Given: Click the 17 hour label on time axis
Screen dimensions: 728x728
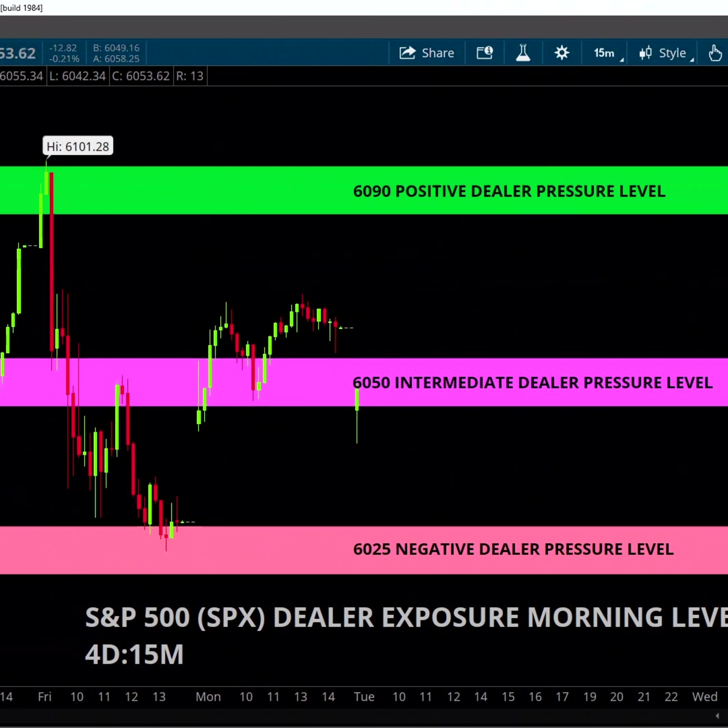Looking at the screenshot, I should tap(562, 697).
